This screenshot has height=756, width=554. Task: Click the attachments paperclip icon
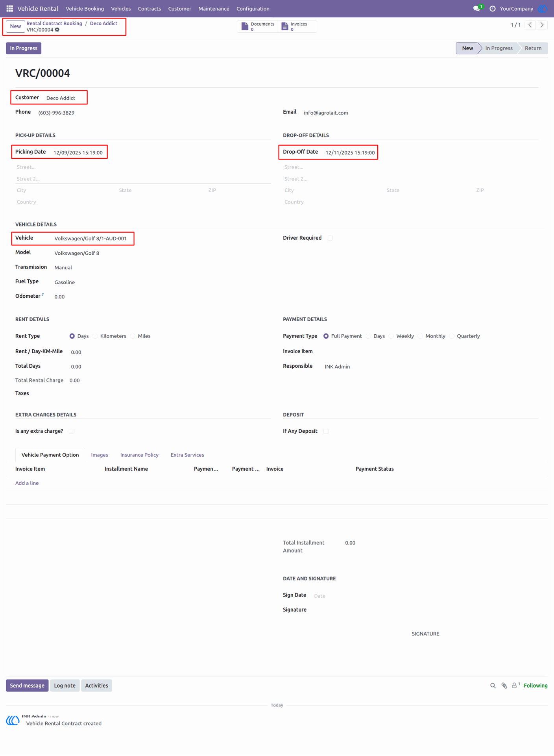(x=504, y=686)
